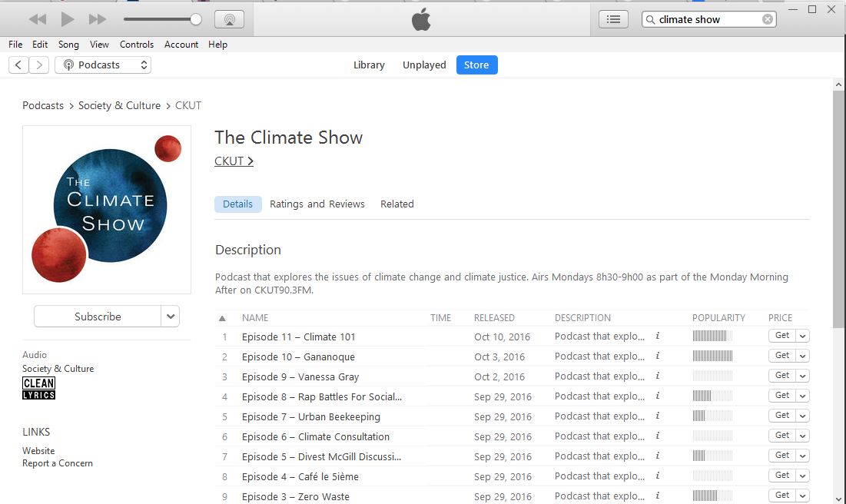
Task: Click the fast forward next button
Action: (x=98, y=19)
